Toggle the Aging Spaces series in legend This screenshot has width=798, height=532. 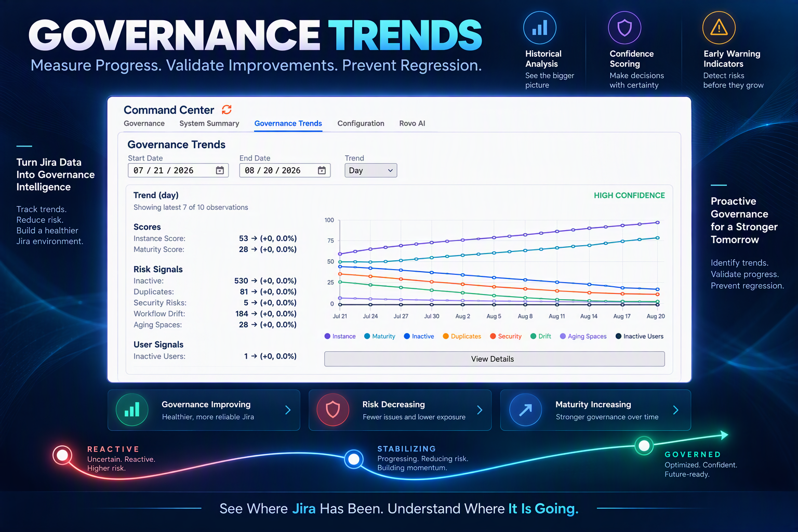coord(583,336)
